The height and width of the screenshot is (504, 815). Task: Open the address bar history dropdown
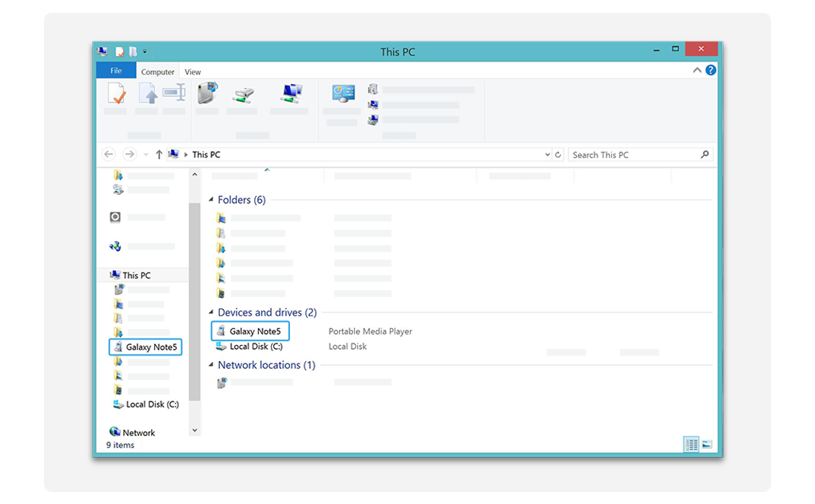[x=547, y=155]
